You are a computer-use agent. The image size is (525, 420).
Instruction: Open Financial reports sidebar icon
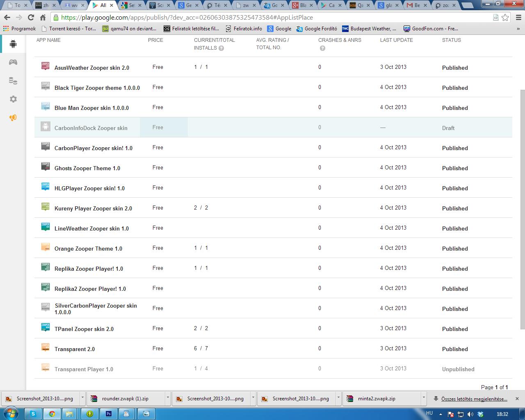click(13, 81)
